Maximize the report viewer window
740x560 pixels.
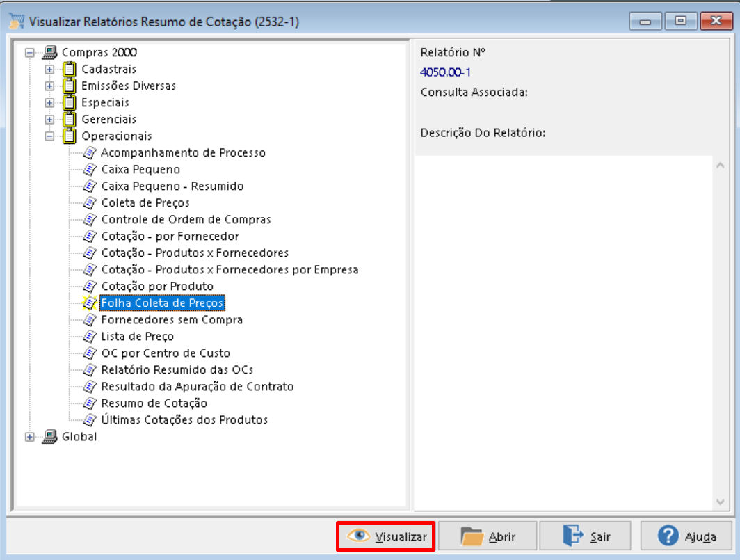(680, 21)
